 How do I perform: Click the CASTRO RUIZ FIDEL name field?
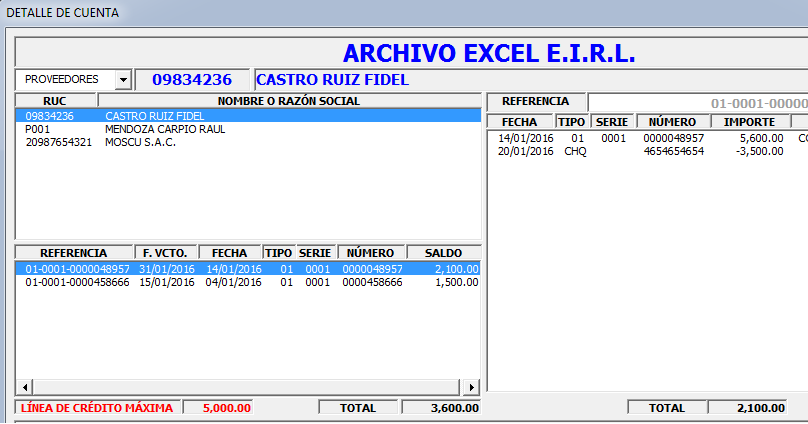pyautogui.click(x=531, y=80)
